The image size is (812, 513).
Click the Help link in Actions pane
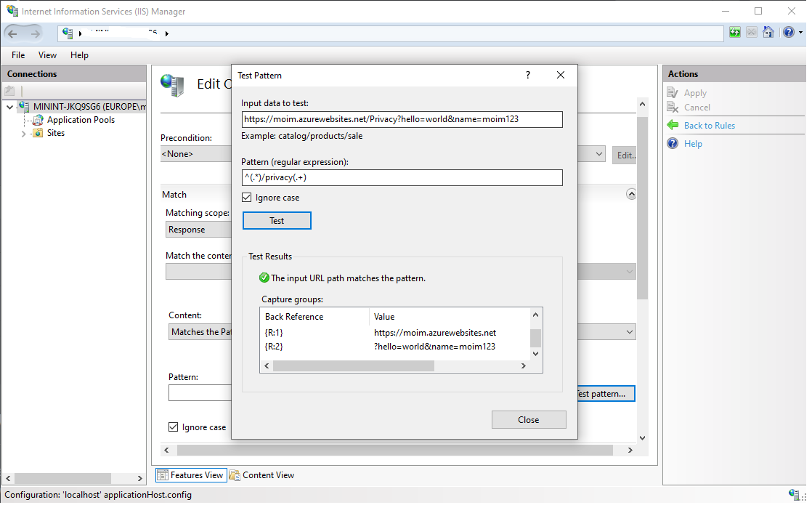click(693, 144)
